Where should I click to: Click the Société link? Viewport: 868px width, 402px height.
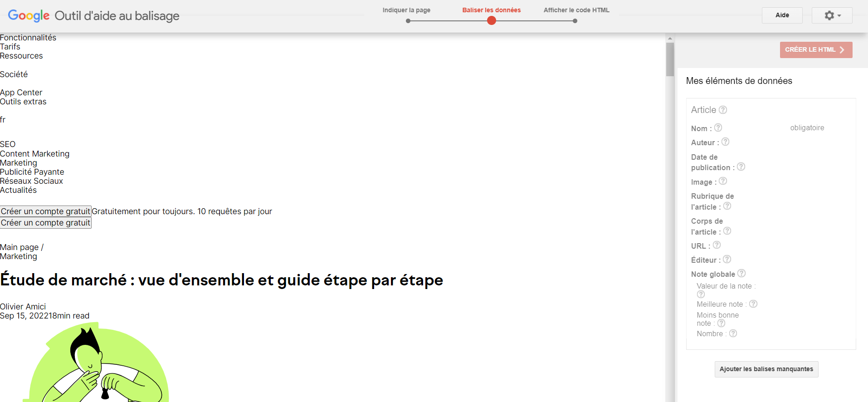(14, 74)
